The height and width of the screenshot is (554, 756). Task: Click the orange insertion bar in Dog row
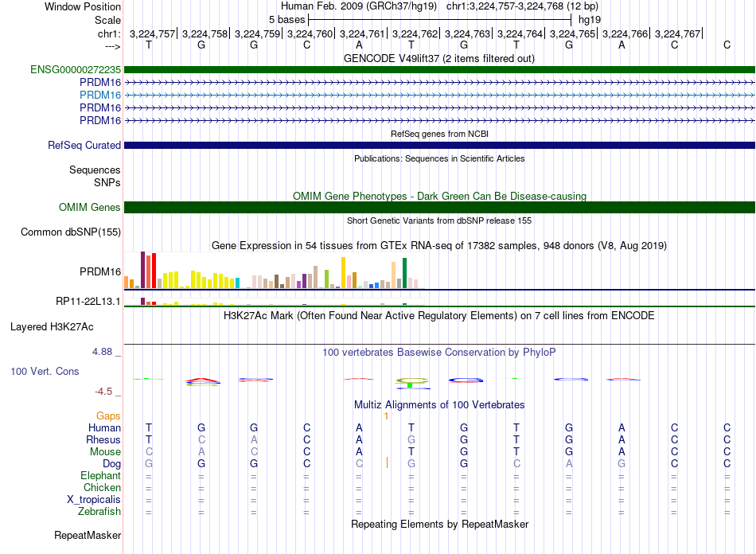pos(387,463)
